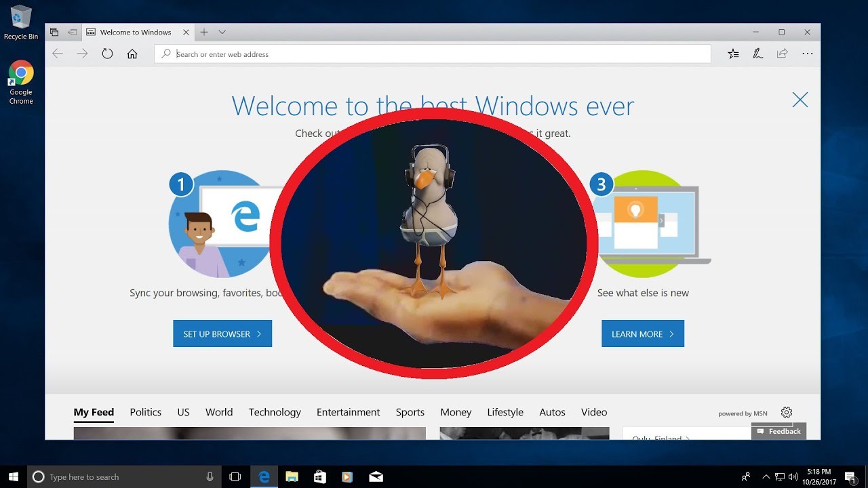
Task: Open the Technology news category
Action: point(275,412)
